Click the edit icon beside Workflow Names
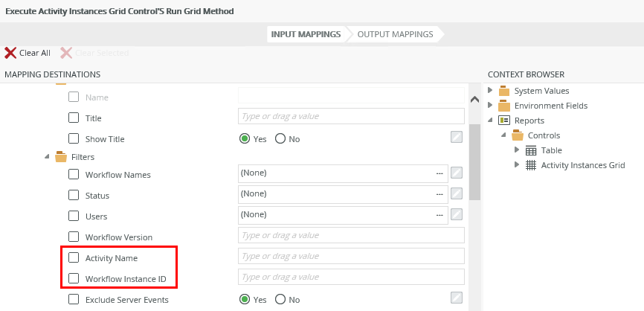Viewport: 644px width, 311px height. [x=457, y=173]
